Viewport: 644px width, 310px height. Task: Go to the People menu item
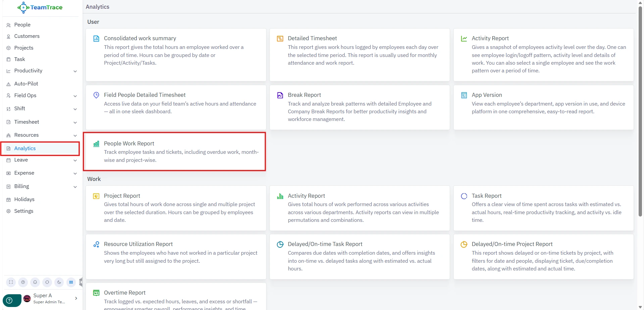pos(22,25)
